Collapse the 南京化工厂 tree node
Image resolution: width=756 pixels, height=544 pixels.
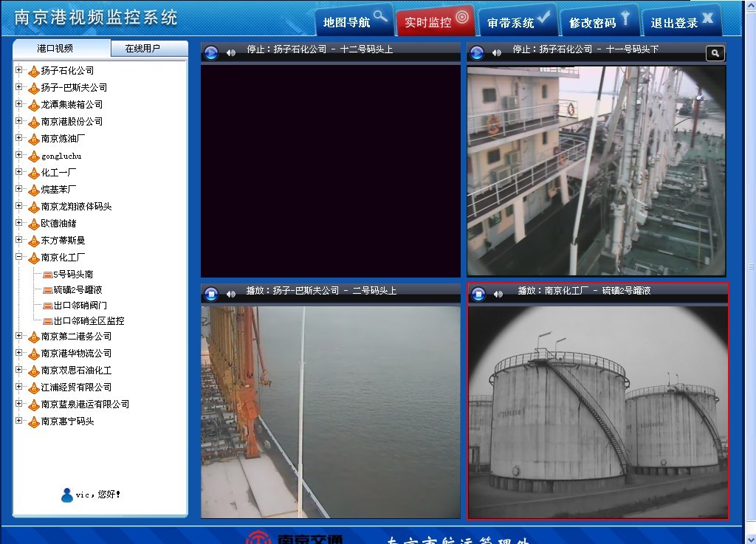click(x=19, y=257)
